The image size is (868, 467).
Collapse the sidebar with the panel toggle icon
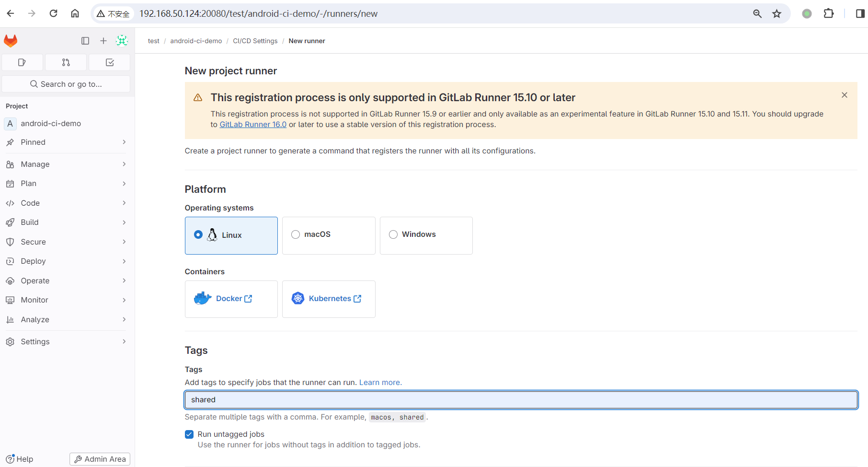point(85,41)
